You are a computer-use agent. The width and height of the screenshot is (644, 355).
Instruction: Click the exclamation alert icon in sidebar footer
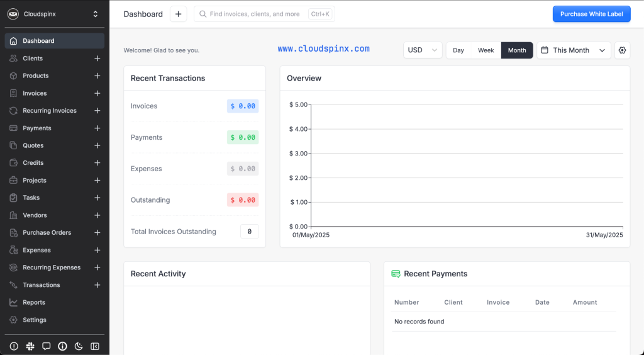click(14, 346)
